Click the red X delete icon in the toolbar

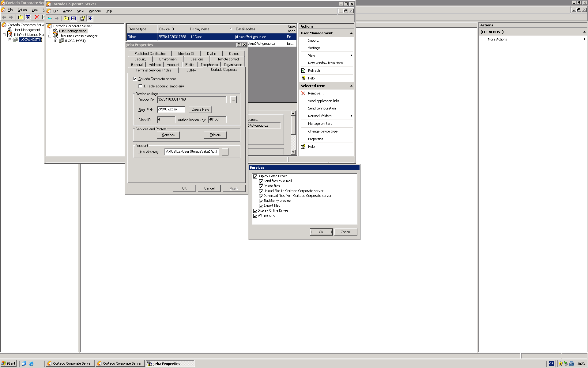coord(37,17)
